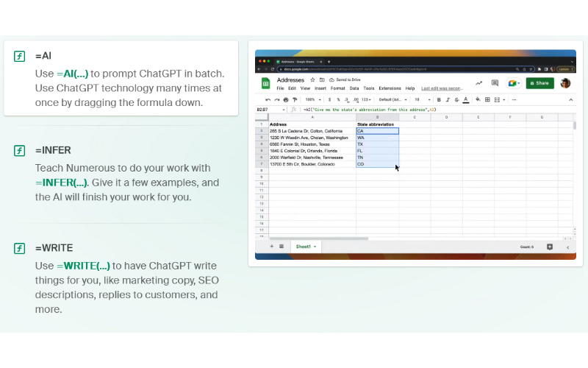Viewport: 588px width, 368px height.
Task: Open the Tools menu
Action: tap(369, 88)
